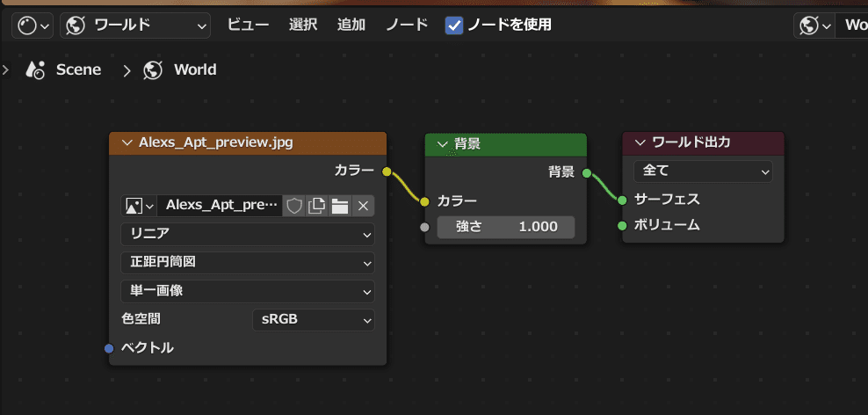Open the 選択 menu
Image resolution: width=868 pixels, height=415 pixels.
[303, 25]
